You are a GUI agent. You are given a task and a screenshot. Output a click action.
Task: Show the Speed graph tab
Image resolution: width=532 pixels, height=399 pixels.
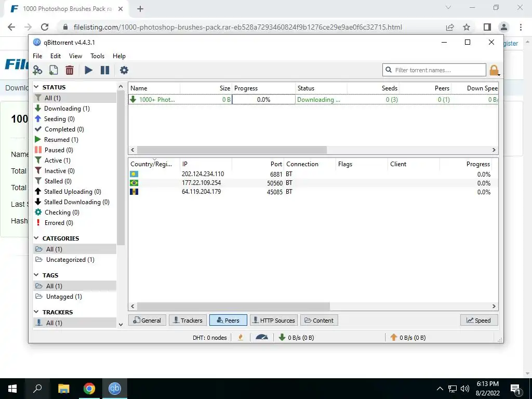(479, 320)
